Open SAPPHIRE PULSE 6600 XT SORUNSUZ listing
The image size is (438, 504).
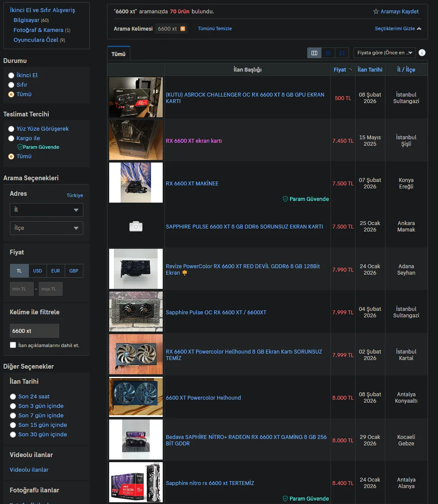pos(244,227)
